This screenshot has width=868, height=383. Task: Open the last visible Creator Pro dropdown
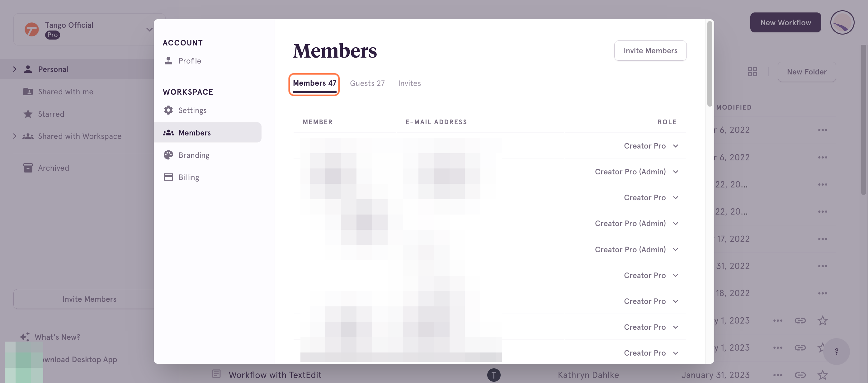click(651, 353)
